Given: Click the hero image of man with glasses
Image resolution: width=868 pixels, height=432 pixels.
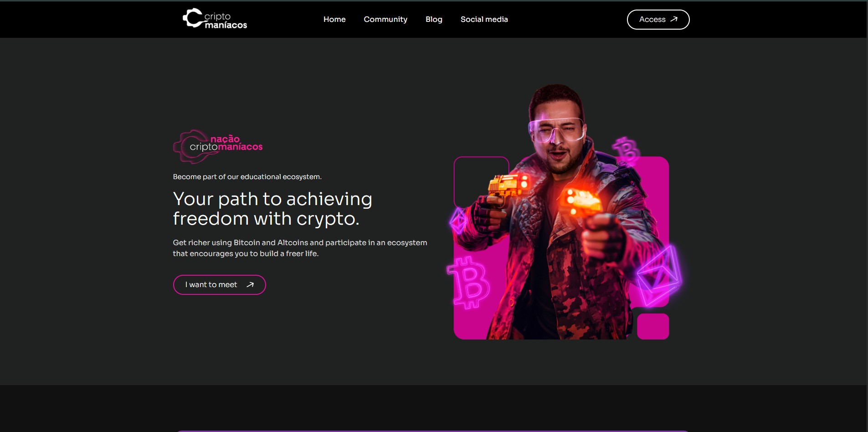Looking at the screenshot, I should (x=564, y=212).
